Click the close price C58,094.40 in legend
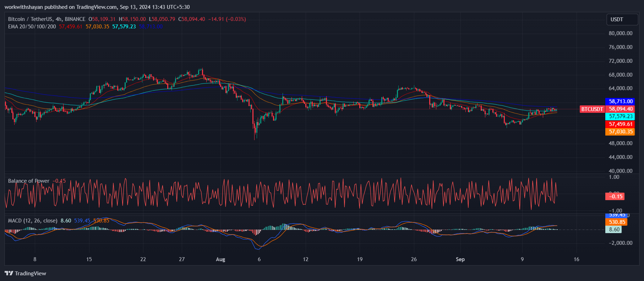 pyautogui.click(x=192, y=19)
